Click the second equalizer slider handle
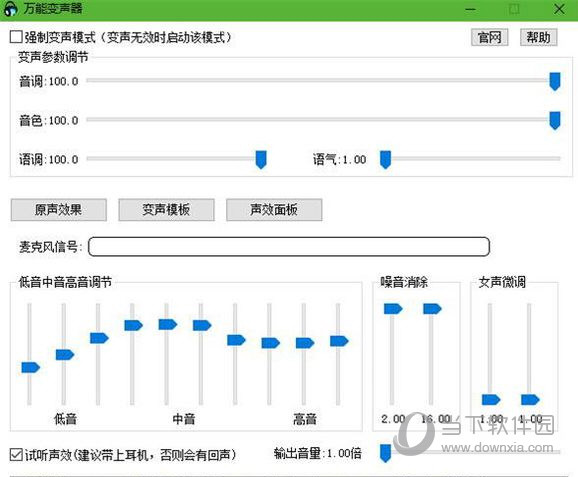The height and width of the screenshot is (477, 578). [65, 355]
